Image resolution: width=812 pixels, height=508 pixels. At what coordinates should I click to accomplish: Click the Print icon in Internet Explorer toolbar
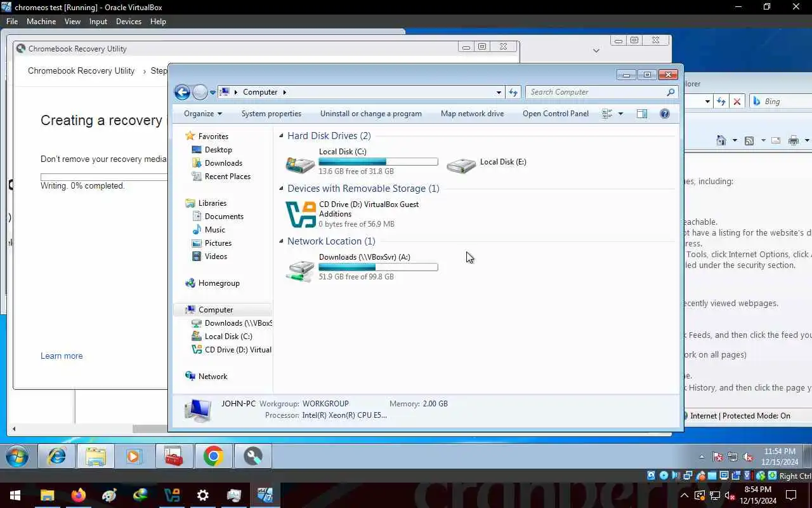click(x=794, y=140)
